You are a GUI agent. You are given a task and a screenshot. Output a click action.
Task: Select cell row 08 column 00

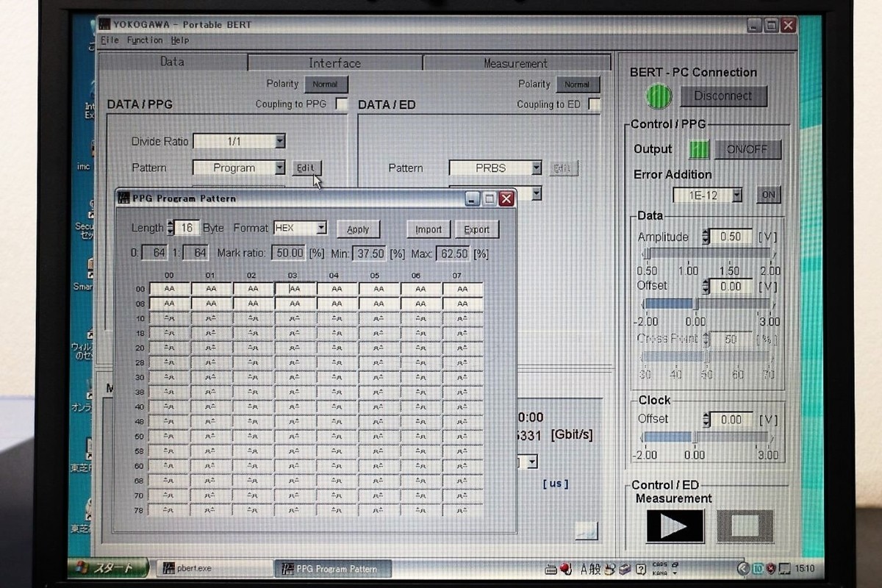169,304
